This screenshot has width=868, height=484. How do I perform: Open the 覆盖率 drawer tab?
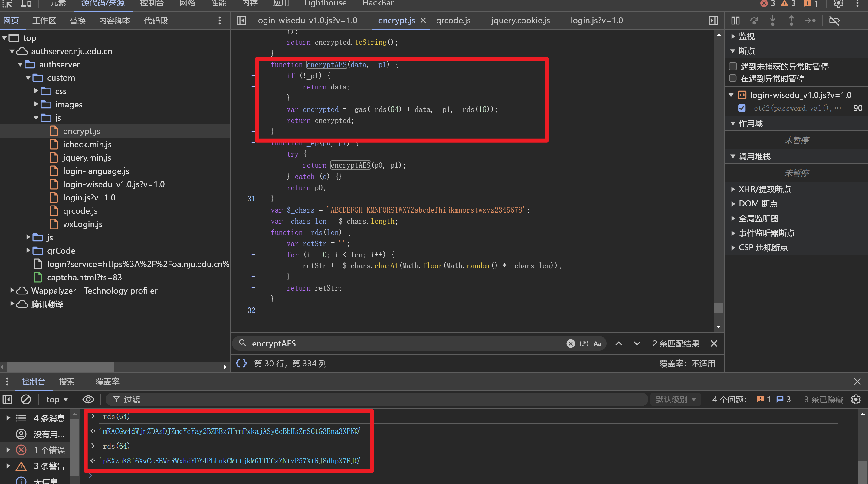click(107, 381)
